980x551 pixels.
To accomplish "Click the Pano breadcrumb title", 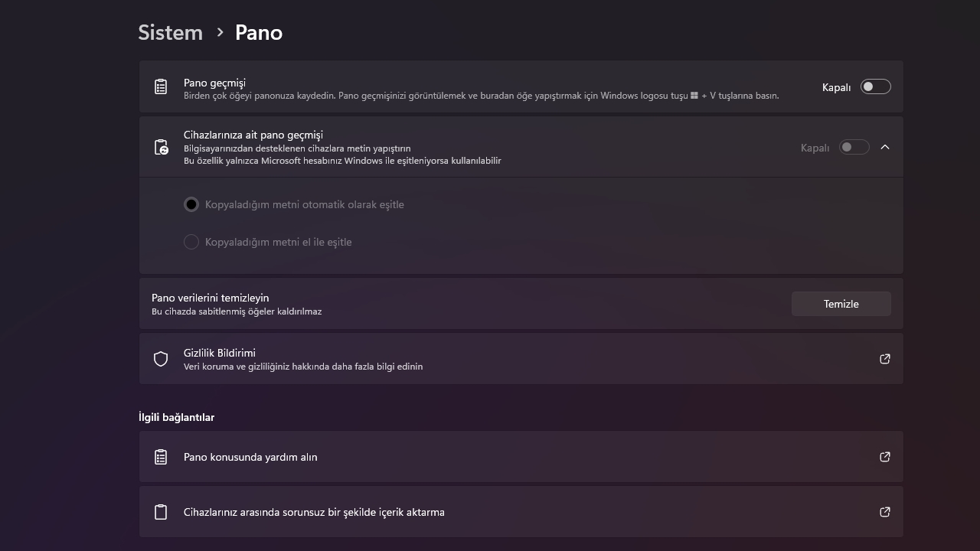I will pos(259,32).
